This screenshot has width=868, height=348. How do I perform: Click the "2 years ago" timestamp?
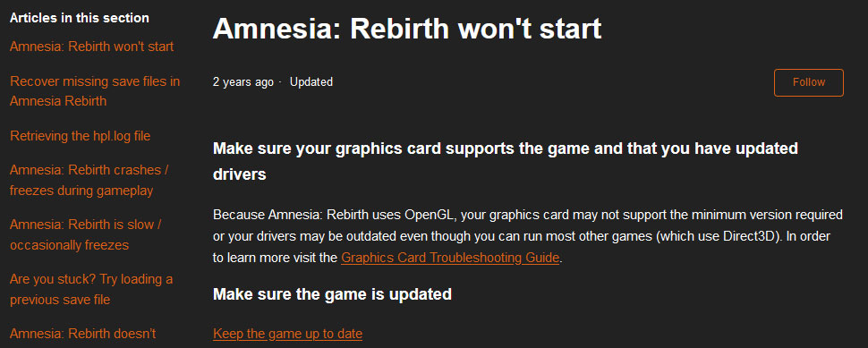(x=243, y=82)
